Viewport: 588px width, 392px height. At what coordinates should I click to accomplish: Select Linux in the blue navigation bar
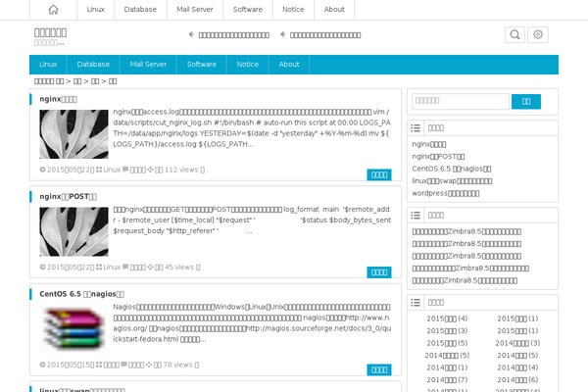click(48, 65)
